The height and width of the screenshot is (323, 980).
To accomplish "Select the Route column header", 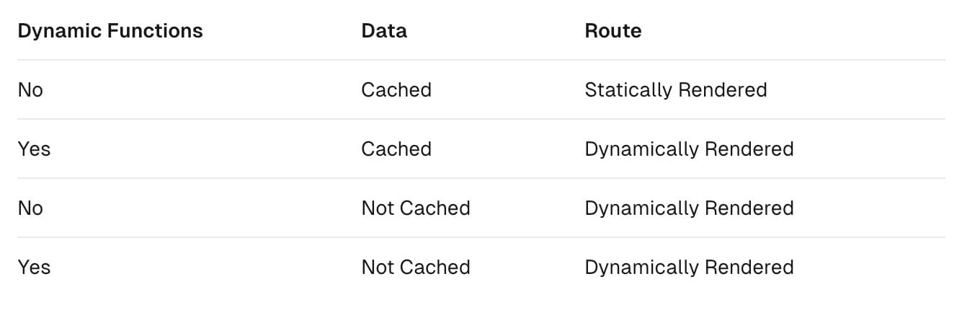I will click(x=612, y=31).
